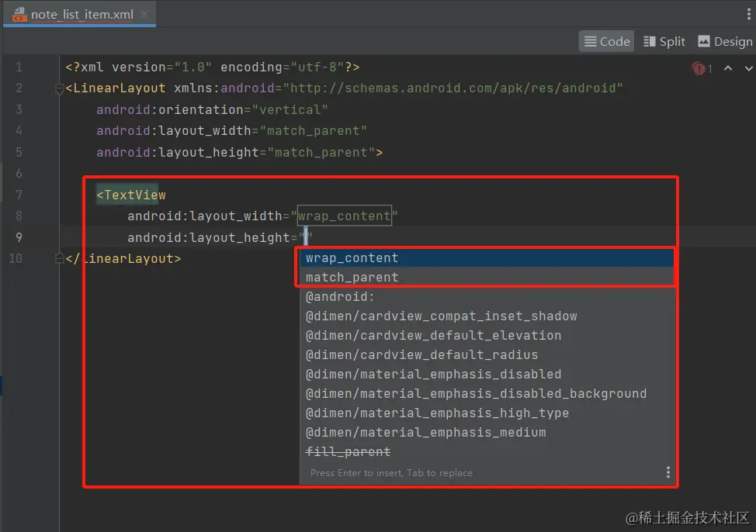Go to previous highlighted error arrow
The image size is (756, 532).
point(728,68)
